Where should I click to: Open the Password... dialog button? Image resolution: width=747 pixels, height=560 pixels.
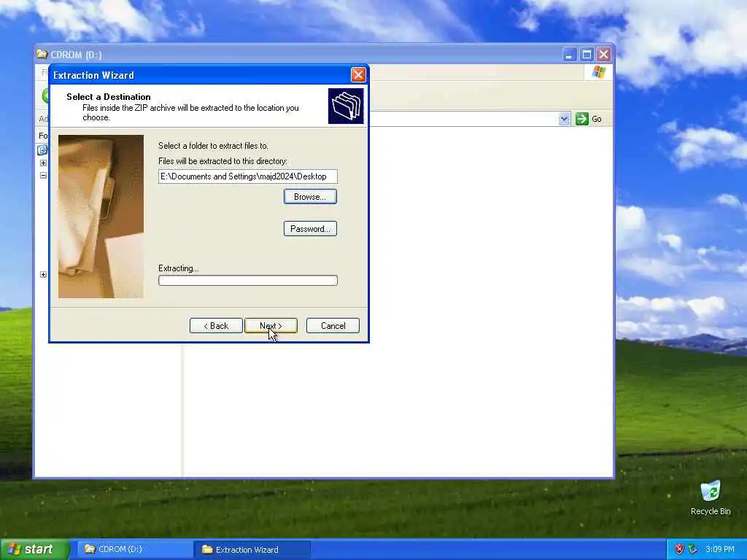point(310,228)
